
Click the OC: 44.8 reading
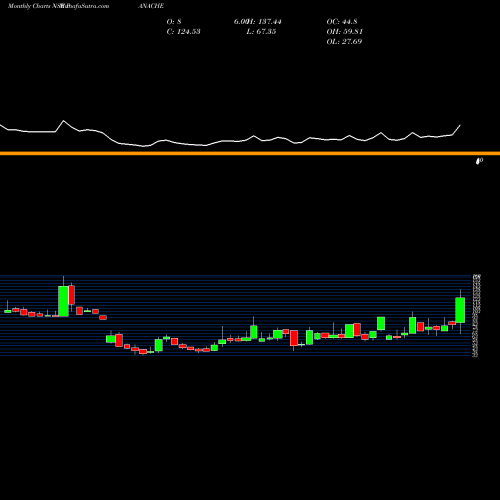pyautogui.click(x=342, y=21)
